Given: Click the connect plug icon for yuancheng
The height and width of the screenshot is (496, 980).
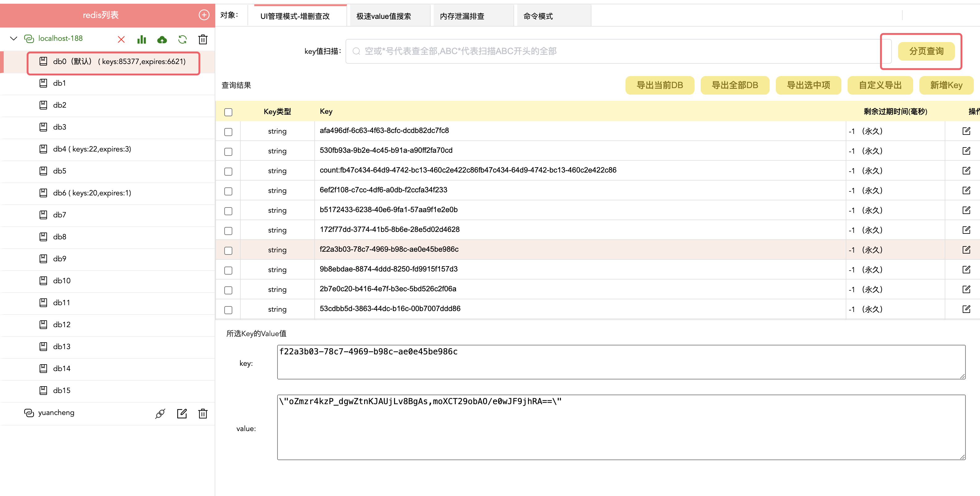Looking at the screenshot, I should pos(160,413).
